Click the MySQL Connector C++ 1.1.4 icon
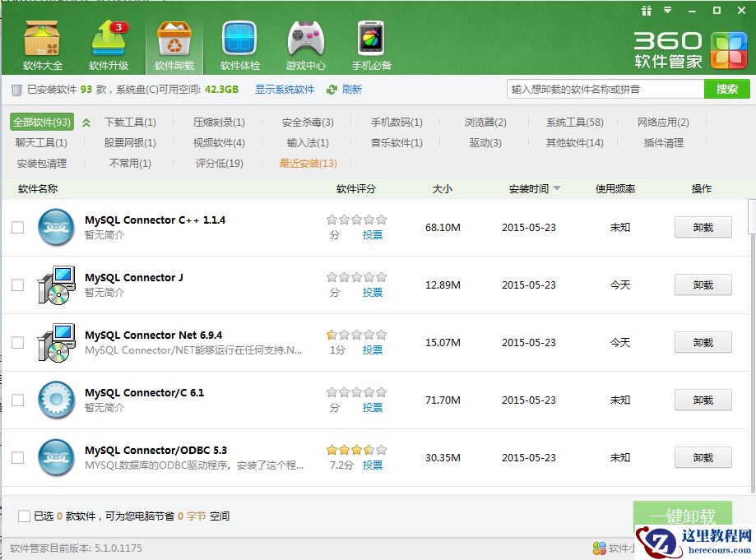Viewport: 756px width, 560px height. 57,228
